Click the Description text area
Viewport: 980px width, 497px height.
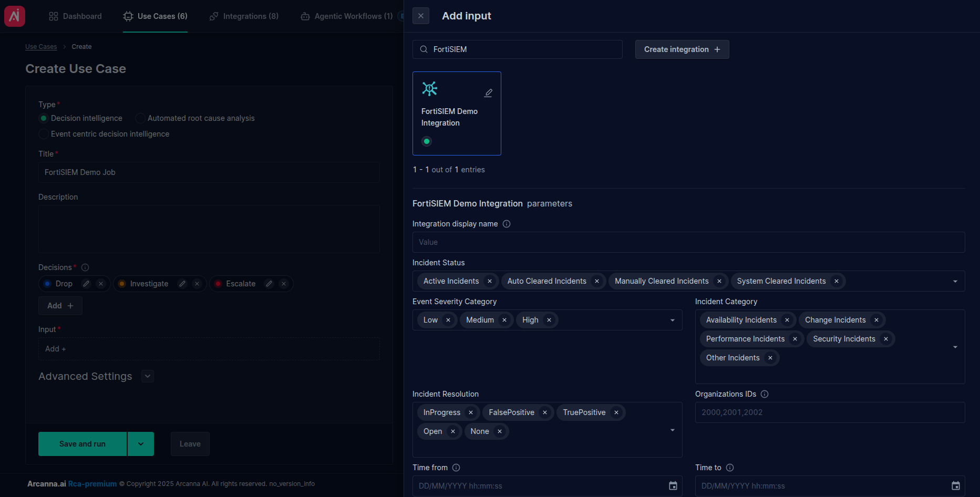pos(209,229)
